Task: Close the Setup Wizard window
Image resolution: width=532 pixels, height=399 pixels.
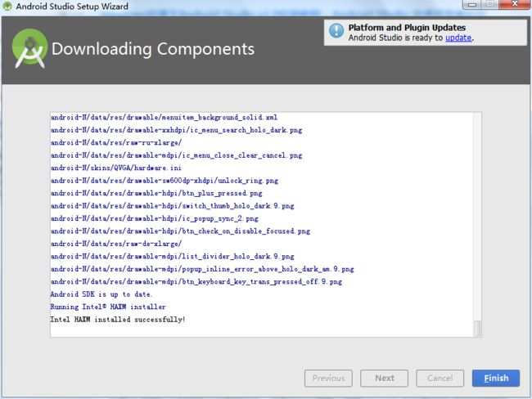Action: pos(515,4)
